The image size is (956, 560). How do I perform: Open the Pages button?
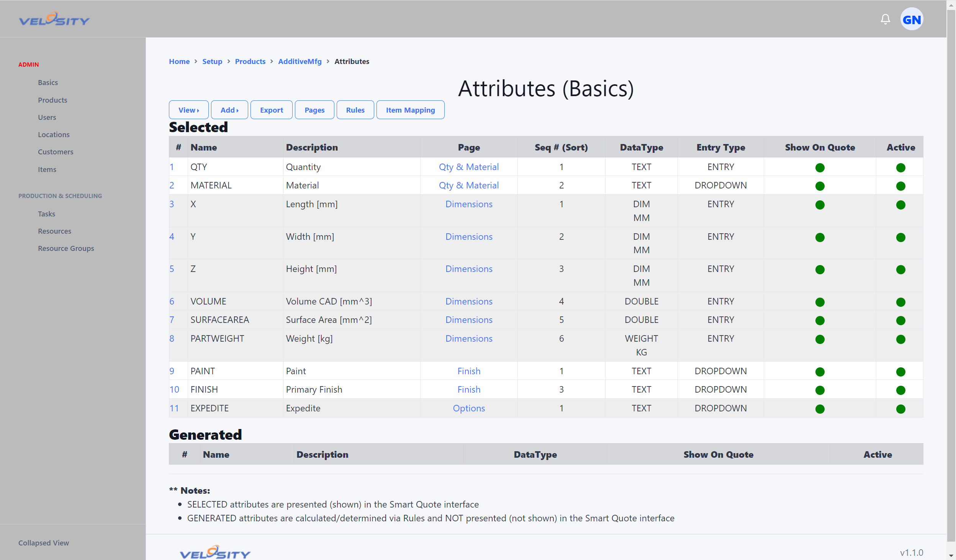314,110
